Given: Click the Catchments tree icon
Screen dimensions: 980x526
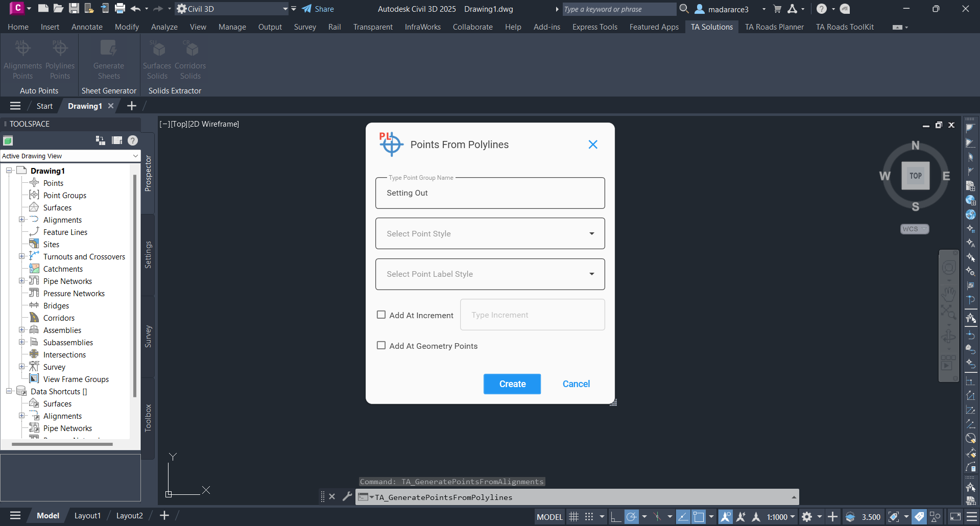Looking at the screenshot, I should (34, 269).
